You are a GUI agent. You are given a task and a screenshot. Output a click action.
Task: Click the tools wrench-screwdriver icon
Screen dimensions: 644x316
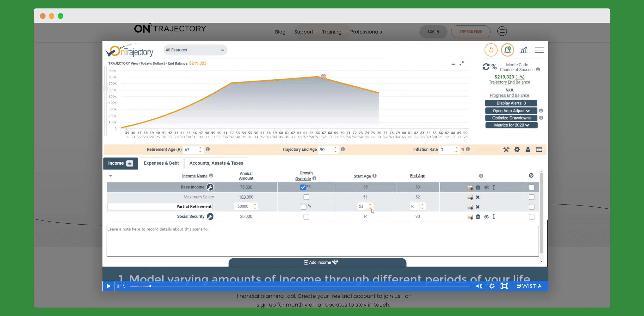(506, 149)
